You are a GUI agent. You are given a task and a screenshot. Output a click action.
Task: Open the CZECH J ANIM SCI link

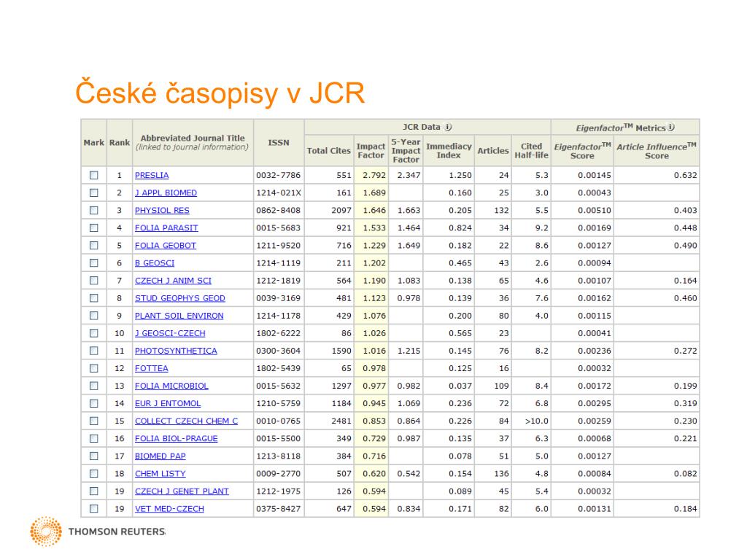coord(173,281)
